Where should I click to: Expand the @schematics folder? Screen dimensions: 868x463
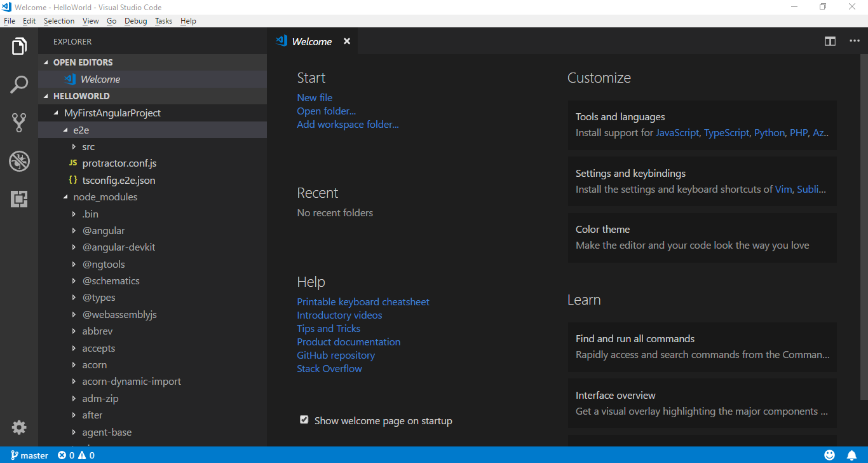tap(74, 281)
